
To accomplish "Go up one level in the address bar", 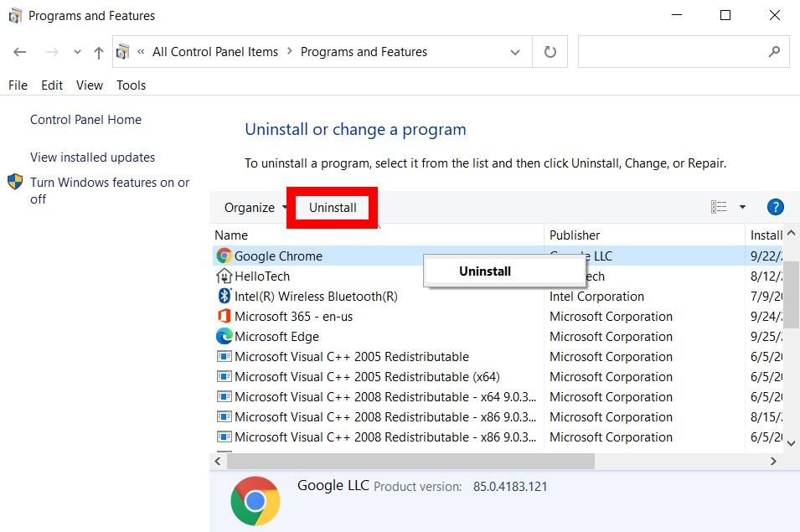I will (x=98, y=51).
